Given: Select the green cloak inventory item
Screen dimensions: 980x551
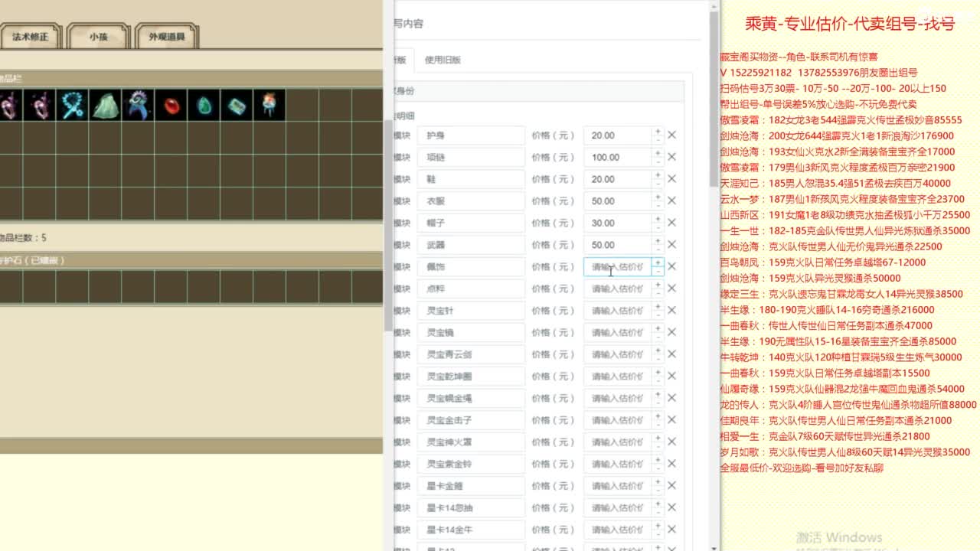Looking at the screenshot, I should click(x=106, y=105).
